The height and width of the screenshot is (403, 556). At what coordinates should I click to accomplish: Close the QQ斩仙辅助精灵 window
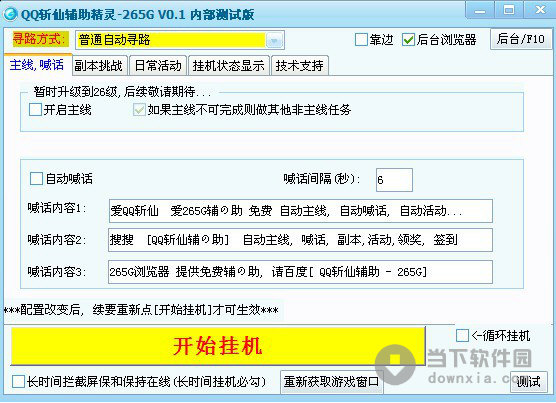point(539,11)
